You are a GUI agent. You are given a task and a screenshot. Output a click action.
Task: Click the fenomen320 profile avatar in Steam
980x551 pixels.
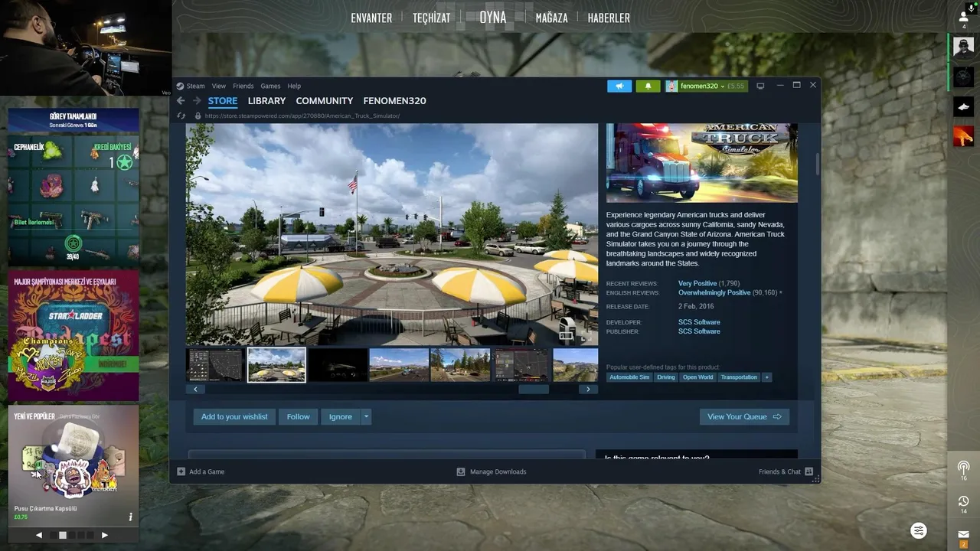(x=671, y=86)
